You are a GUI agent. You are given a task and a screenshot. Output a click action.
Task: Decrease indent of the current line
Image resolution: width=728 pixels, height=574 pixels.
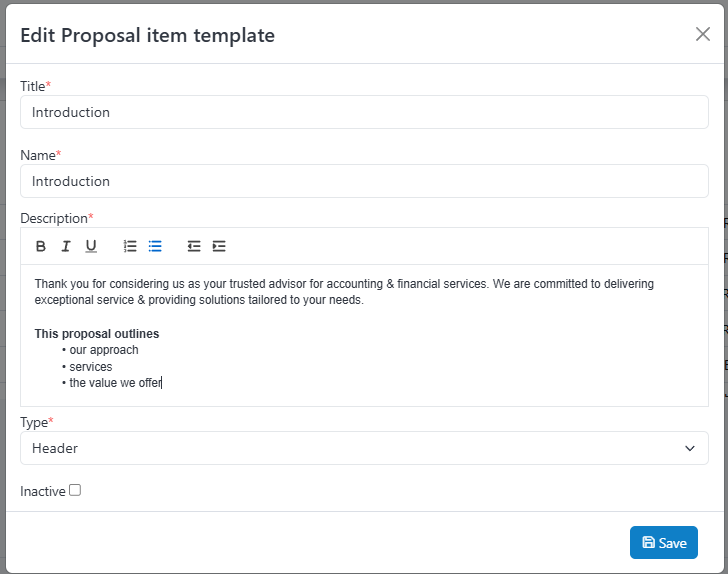click(x=194, y=246)
